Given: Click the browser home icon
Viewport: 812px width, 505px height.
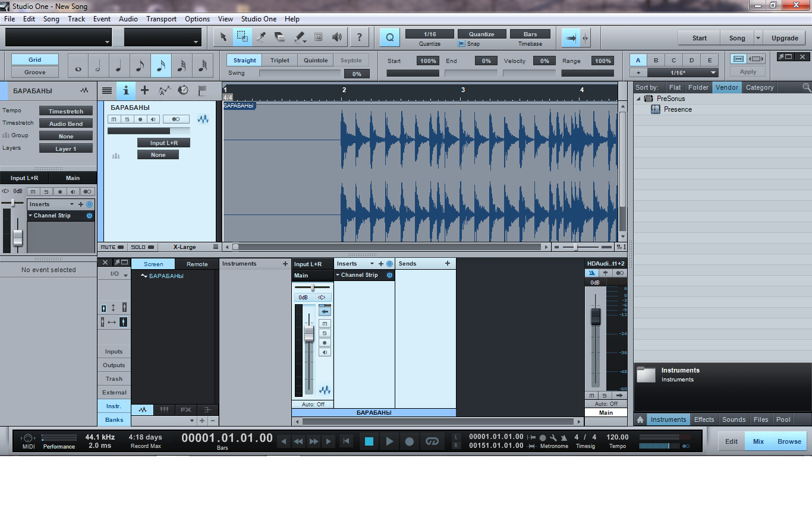Looking at the screenshot, I should pyautogui.click(x=640, y=419).
